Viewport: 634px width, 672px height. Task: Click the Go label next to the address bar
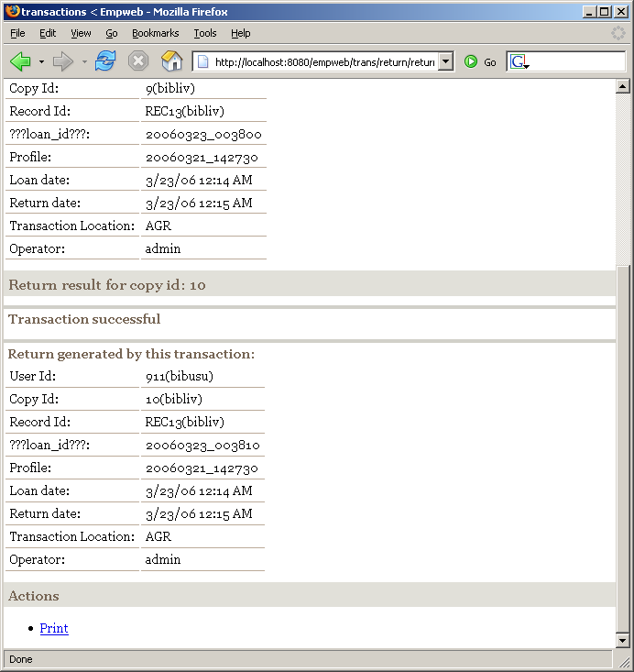pos(490,62)
